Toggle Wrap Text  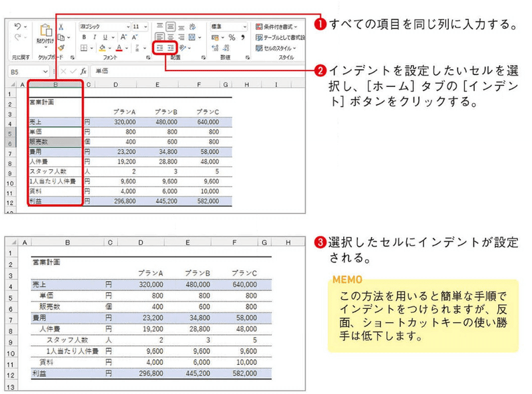tap(192, 27)
